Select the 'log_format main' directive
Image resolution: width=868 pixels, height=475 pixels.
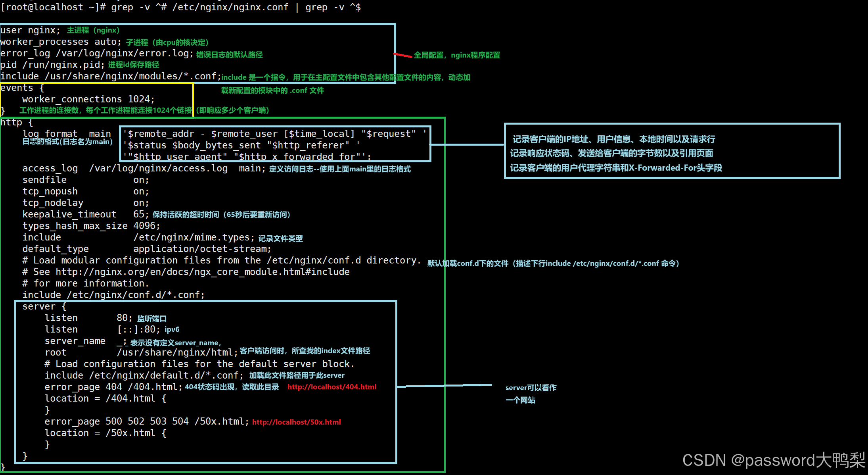pyautogui.click(x=67, y=134)
